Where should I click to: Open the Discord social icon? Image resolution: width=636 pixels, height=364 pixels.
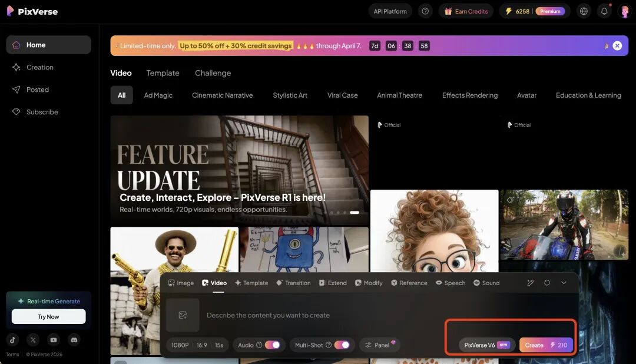point(74,340)
